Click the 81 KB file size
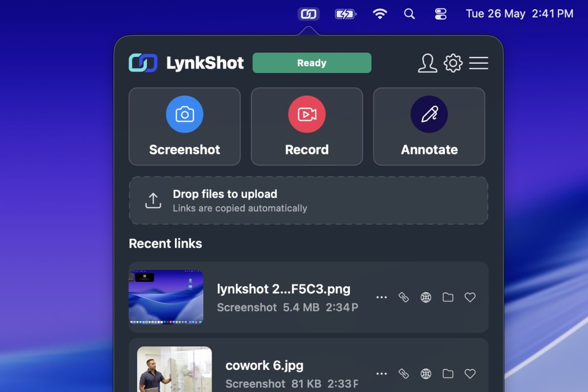The width and height of the screenshot is (588, 392). 306,384
